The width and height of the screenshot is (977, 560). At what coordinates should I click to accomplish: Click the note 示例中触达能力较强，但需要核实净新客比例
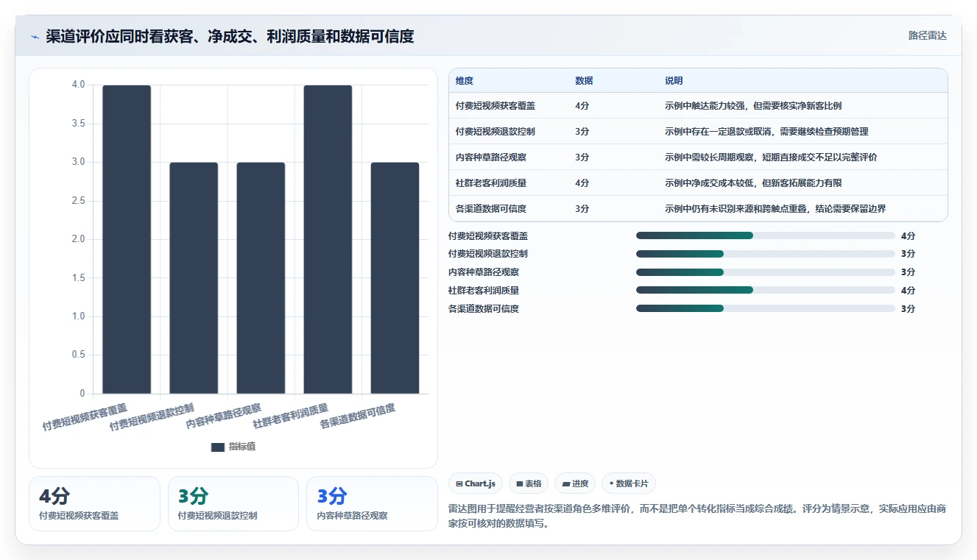point(753,106)
